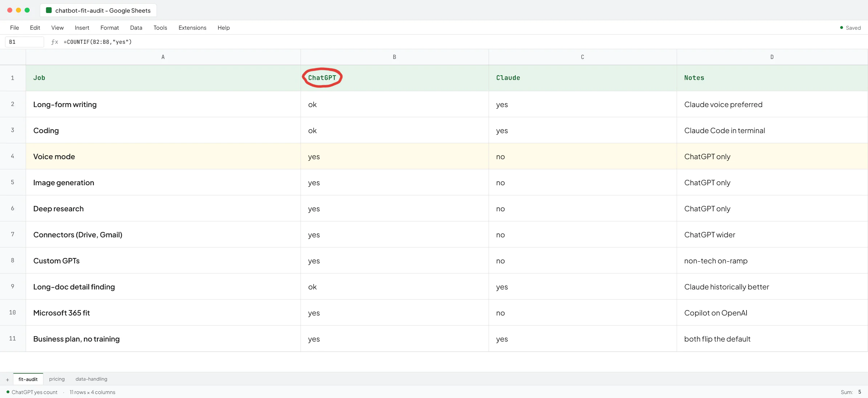This screenshot has width=868, height=398.
Task: Click the cell reference box showing B1
Action: 25,42
